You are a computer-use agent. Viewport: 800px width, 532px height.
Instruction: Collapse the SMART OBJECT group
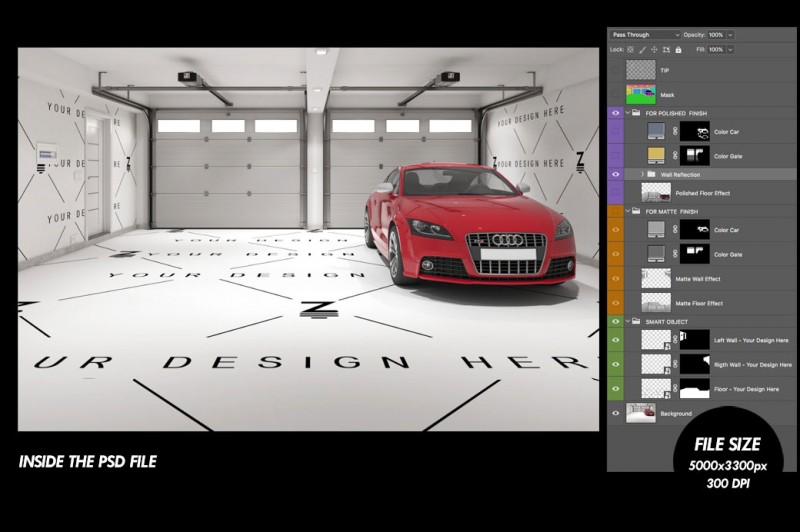tap(628, 321)
